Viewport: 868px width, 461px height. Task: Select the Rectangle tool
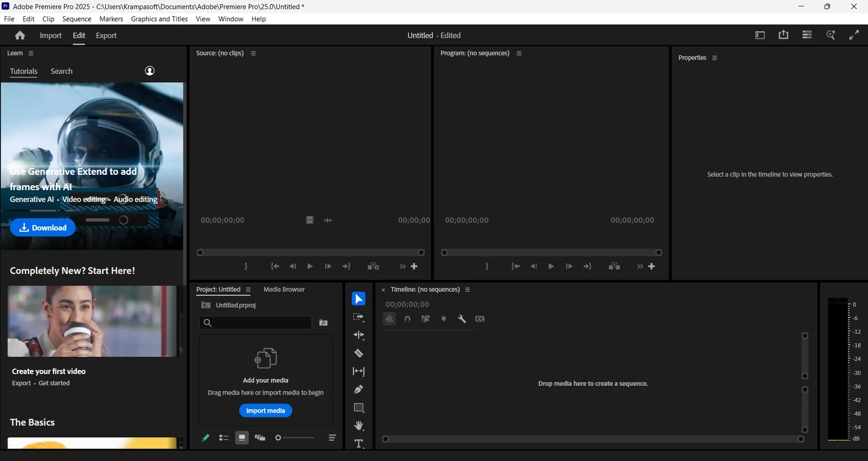click(x=359, y=408)
